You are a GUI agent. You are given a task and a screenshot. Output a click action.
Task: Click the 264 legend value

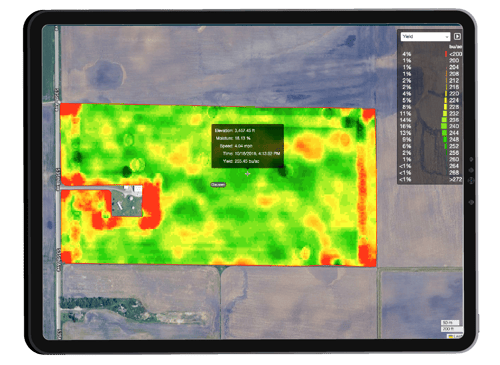[454, 166]
